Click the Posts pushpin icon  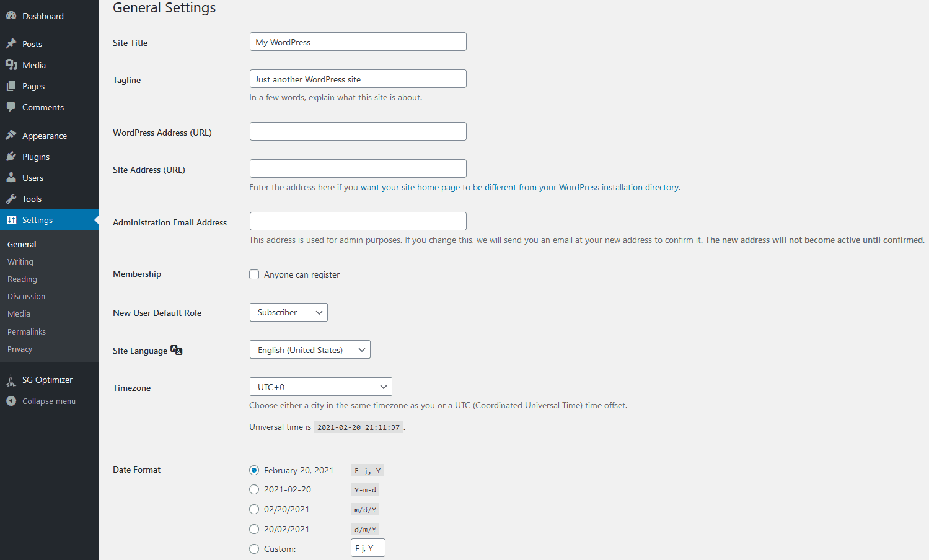(x=11, y=43)
